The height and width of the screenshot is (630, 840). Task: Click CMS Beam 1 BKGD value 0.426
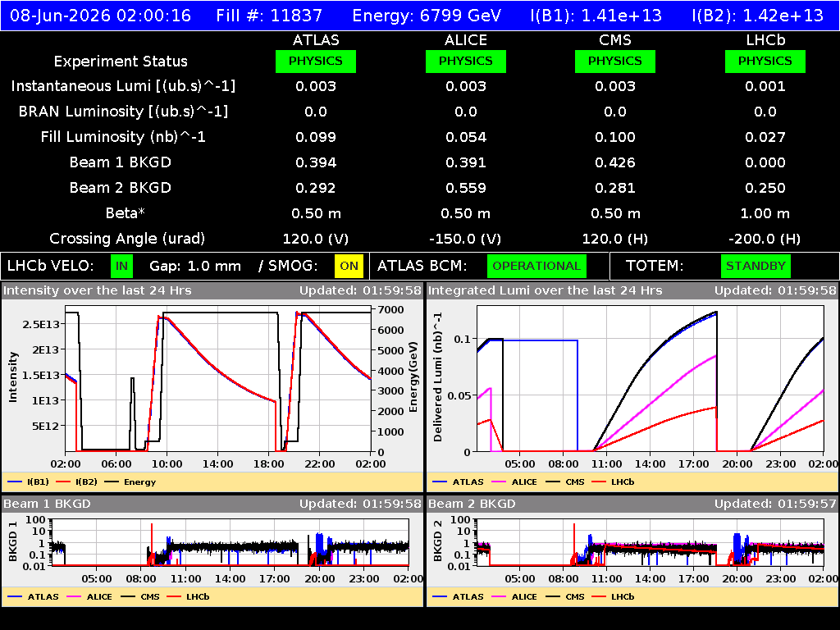tap(615, 162)
